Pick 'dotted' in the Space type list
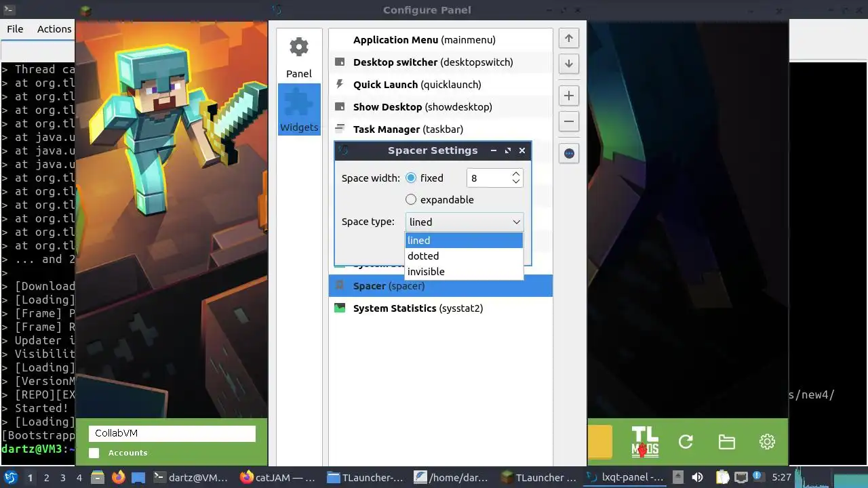Image resolution: width=868 pixels, height=488 pixels. click(x=464, y=256)
